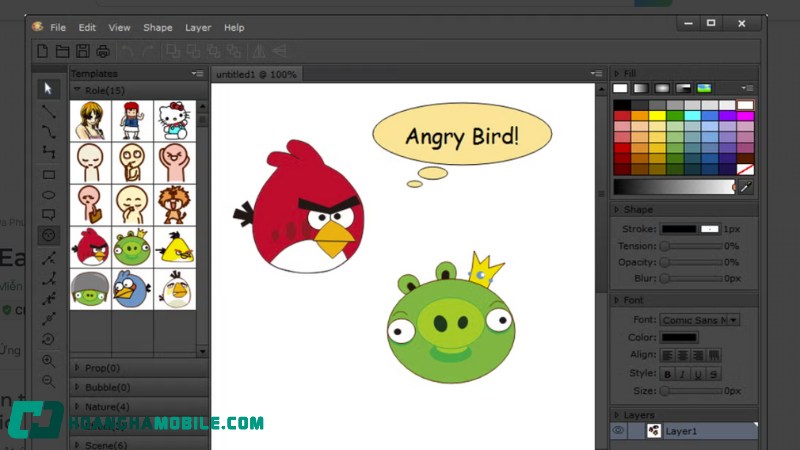Click the zoom in magnifier tool
Screen dimensions: 800x450
(x=48, y=361)
